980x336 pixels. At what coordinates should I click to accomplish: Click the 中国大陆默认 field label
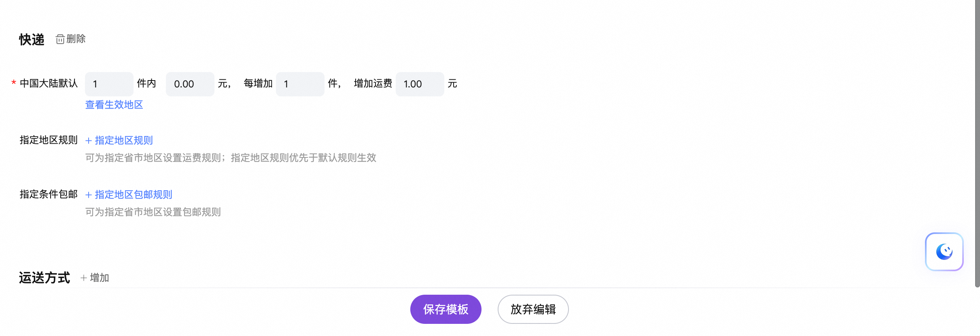(49, 83)
